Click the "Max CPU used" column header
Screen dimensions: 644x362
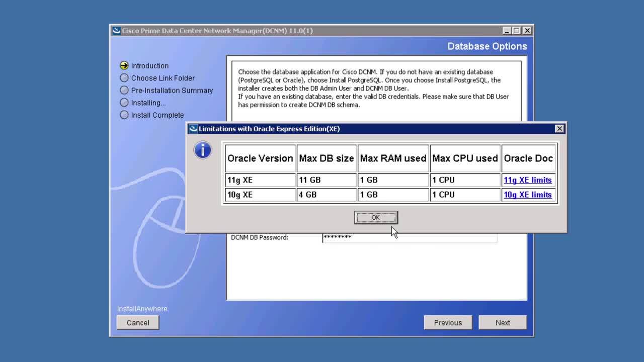coord(465,158)
